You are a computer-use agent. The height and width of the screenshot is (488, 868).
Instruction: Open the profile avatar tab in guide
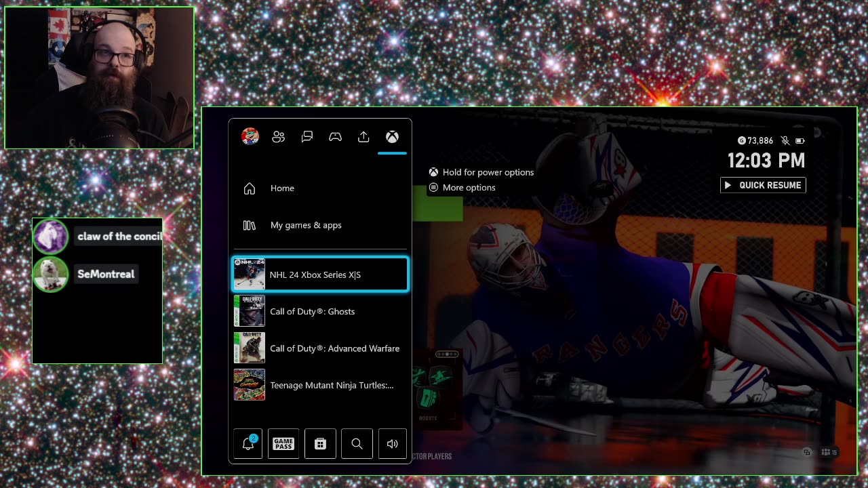[x=250, y=136]
